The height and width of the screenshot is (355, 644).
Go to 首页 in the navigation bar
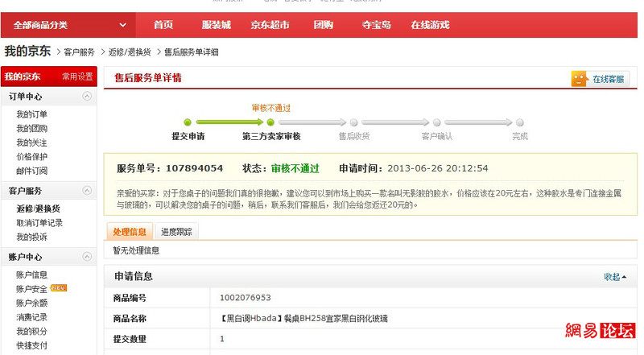coord(163,25)
